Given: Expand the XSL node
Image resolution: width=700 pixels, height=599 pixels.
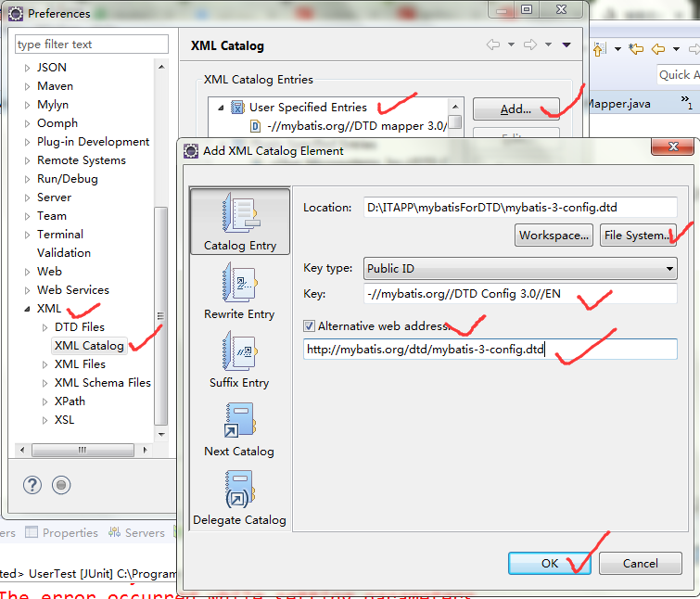Looking at the screenshot, I should click(x=45, y=420).
